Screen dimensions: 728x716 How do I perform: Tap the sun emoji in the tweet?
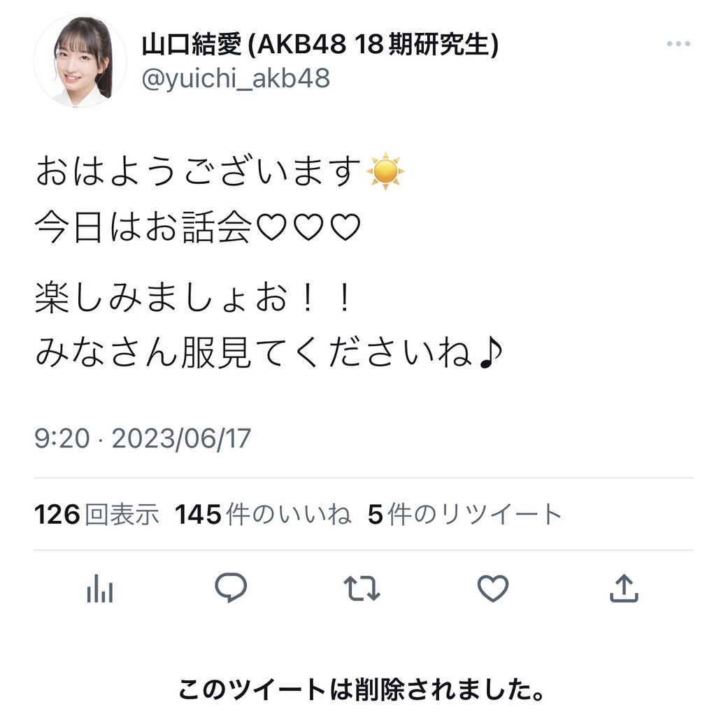(385, 171)
